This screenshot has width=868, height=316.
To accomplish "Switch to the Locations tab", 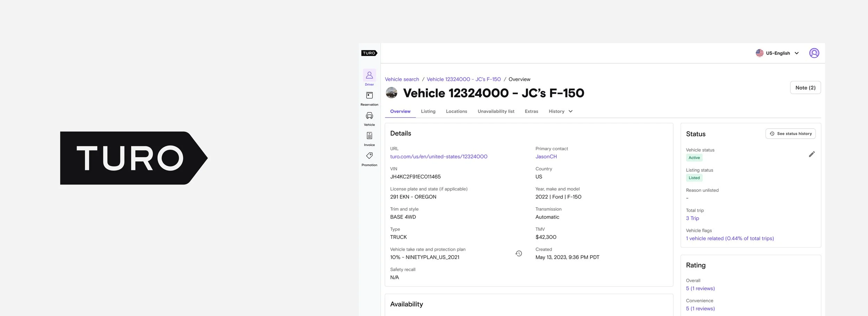I will (457, 111).
